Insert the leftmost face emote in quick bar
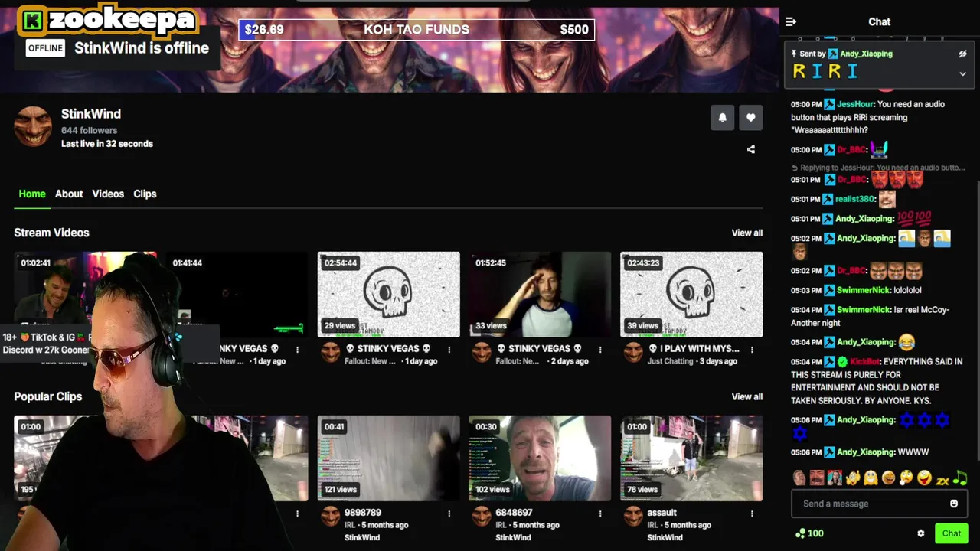The width and height of the screenshot is (980, 551). pyautogui.click(x=800, y=478)
